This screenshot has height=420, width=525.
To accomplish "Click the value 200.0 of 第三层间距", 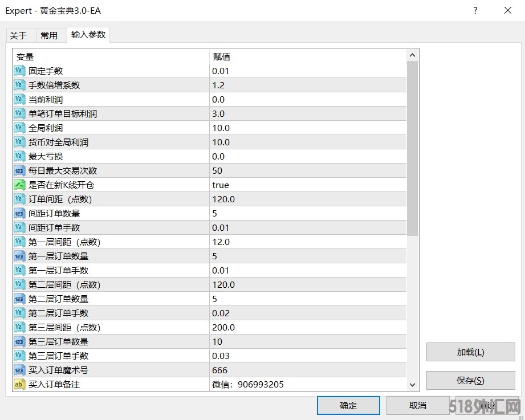I will pyautogui.click(x=308, y=327).
